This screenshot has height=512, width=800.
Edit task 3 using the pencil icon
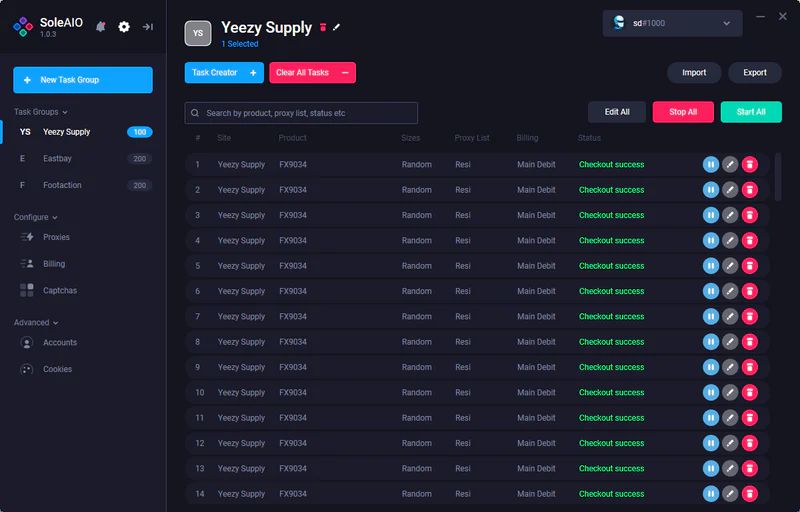pos(730,215)
